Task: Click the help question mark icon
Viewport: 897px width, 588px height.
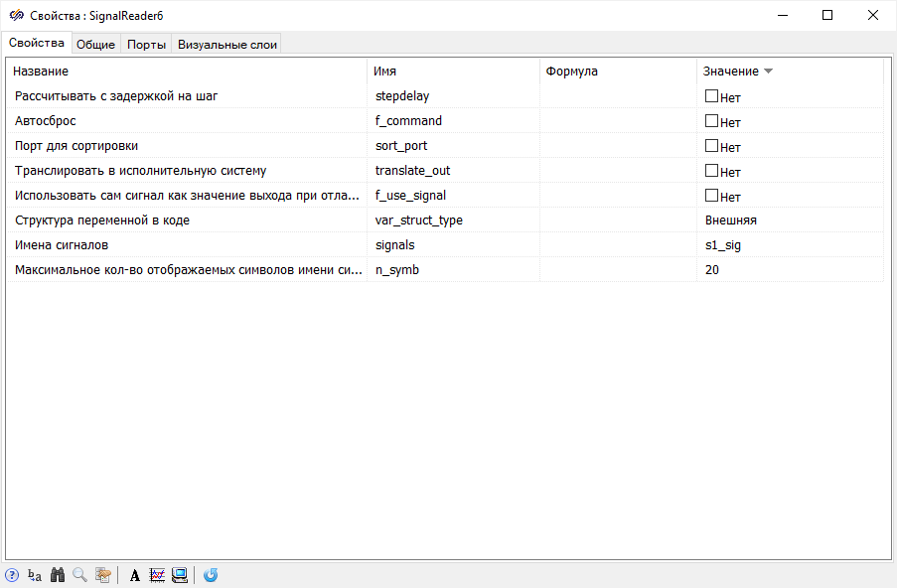Action: coord(12,575)
